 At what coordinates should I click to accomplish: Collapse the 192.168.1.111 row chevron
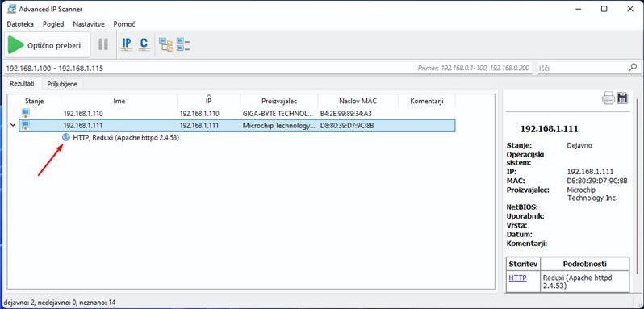click(x=13, y=125)
